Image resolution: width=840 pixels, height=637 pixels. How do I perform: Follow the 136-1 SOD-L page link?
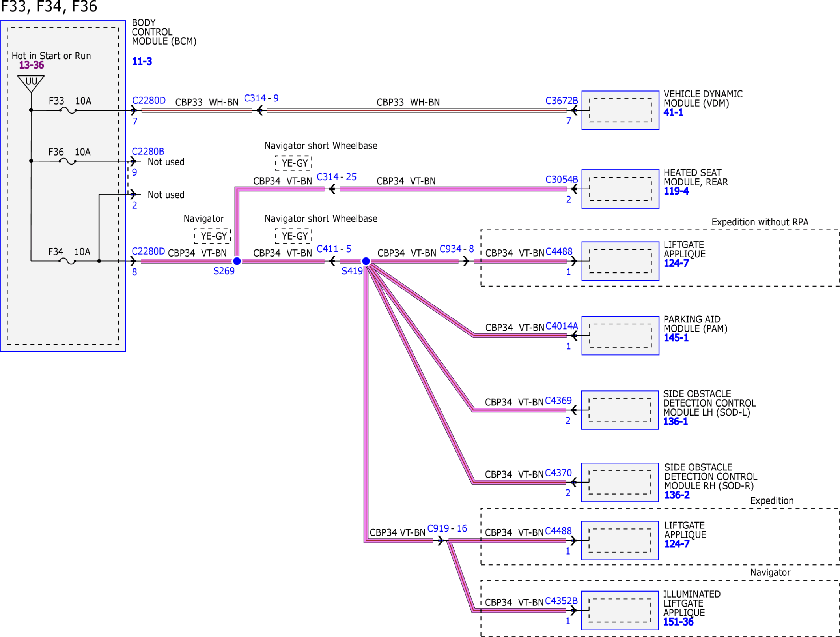(x=675, y=422)
